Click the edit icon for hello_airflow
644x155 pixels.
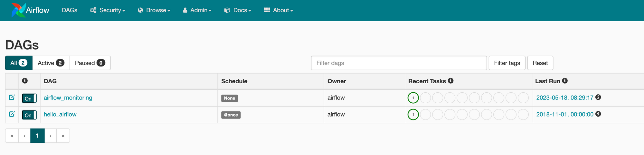click(x=12, y=114)
